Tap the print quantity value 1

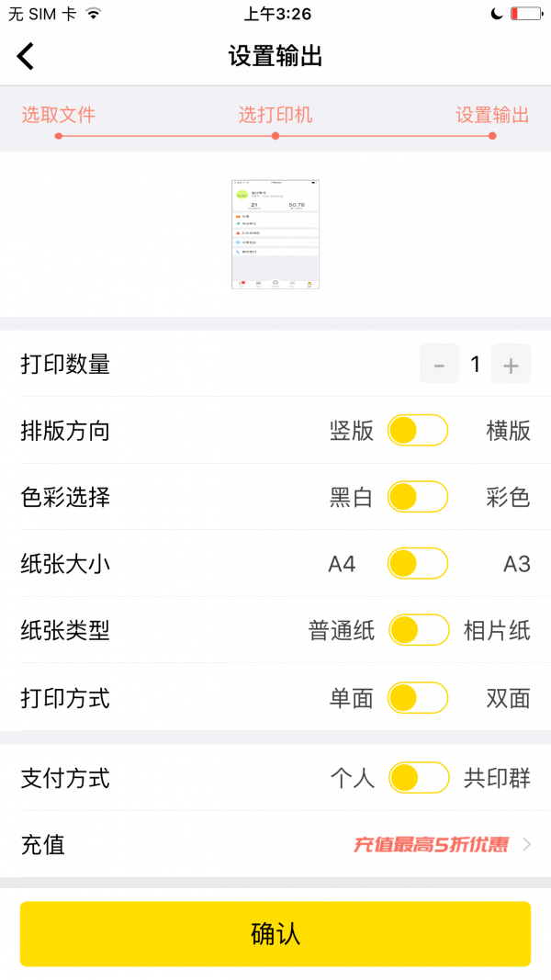475,364
